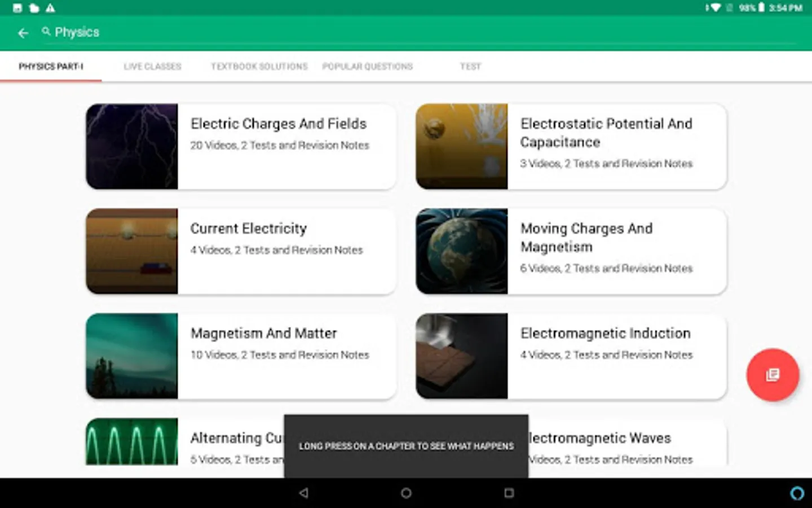Open the Test tab
812x508 pixels.
pos(470,67)
